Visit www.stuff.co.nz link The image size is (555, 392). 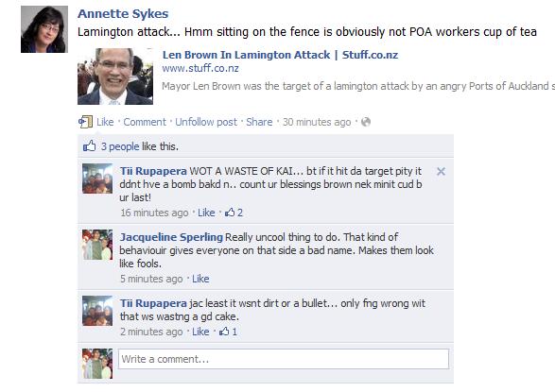[200, 68]
